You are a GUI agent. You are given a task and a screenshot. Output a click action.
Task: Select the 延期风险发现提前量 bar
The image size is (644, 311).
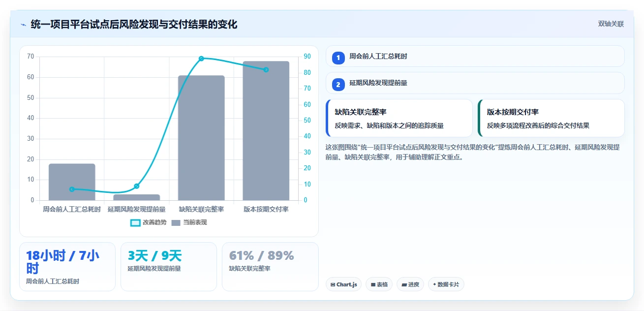[x=136, y=197]
